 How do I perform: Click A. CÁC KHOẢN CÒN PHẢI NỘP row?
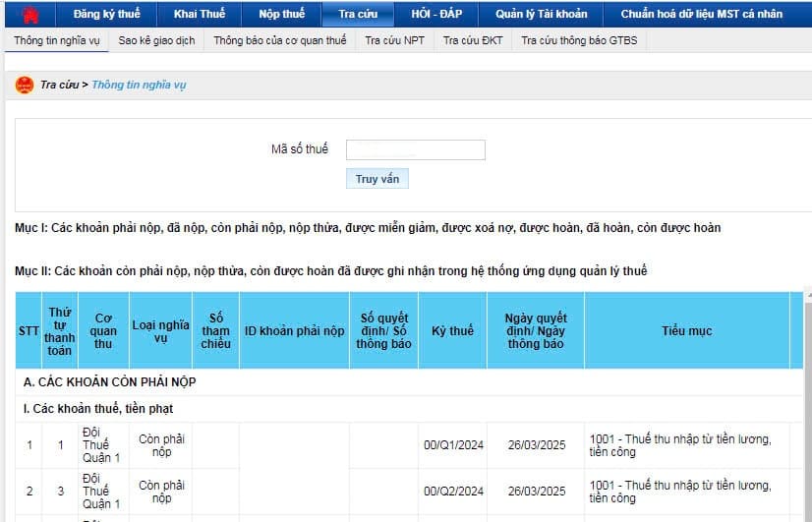tap(409, 382)
